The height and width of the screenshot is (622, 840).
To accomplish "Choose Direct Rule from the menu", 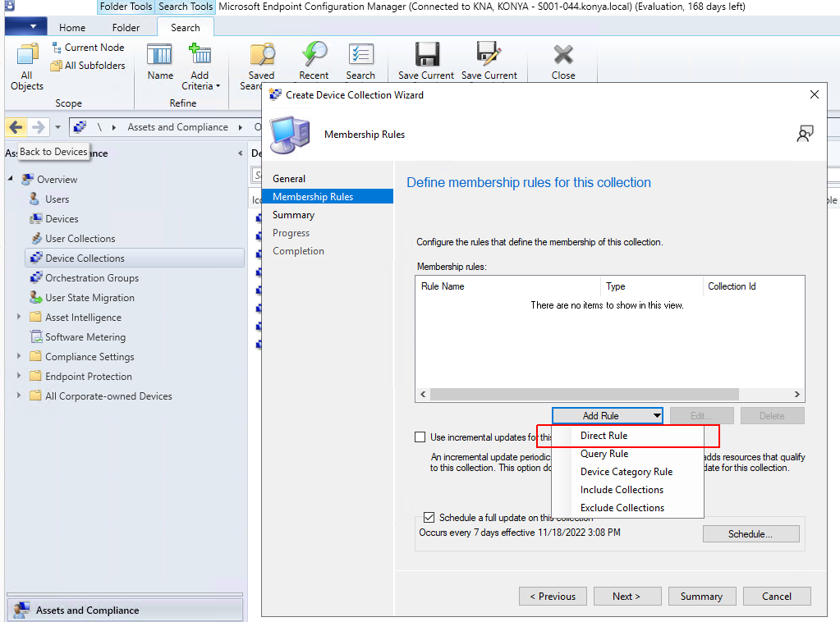I will pos(628,436).
